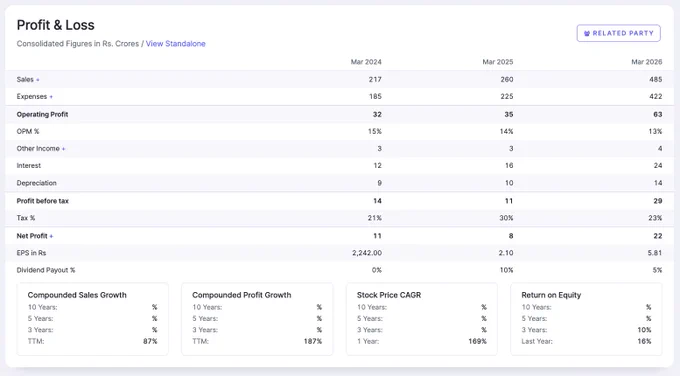Click Other Income value 4 for Mar 2026

click(660, 149)
